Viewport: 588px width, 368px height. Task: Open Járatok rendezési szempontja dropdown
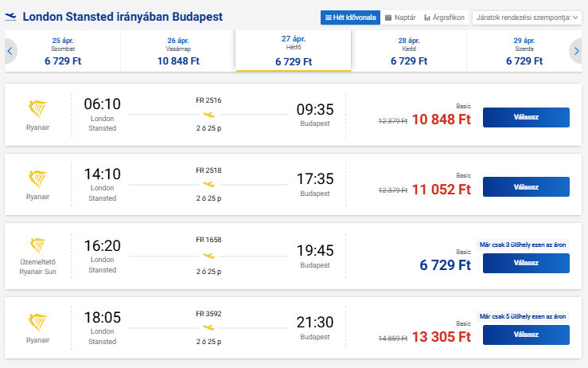point(526,17)
